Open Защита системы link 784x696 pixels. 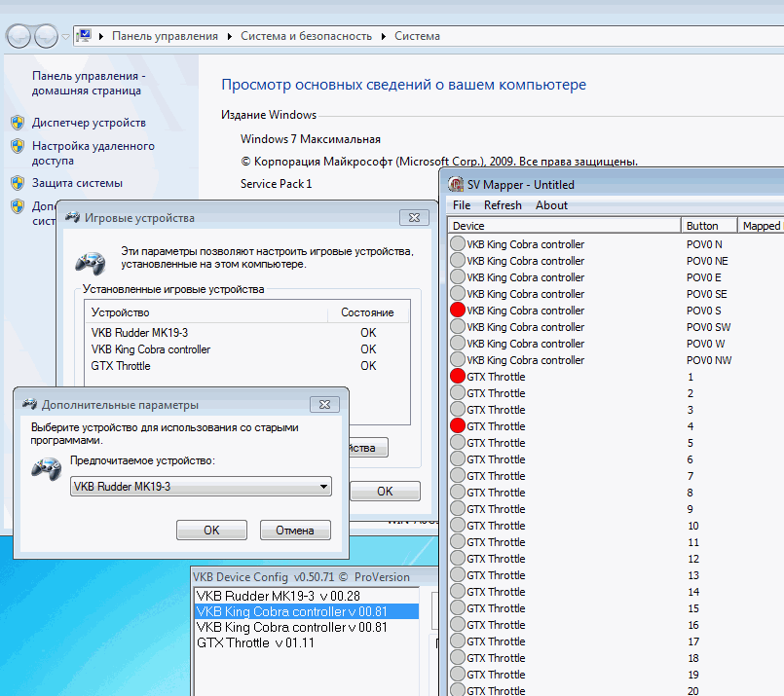pos(77,183)
